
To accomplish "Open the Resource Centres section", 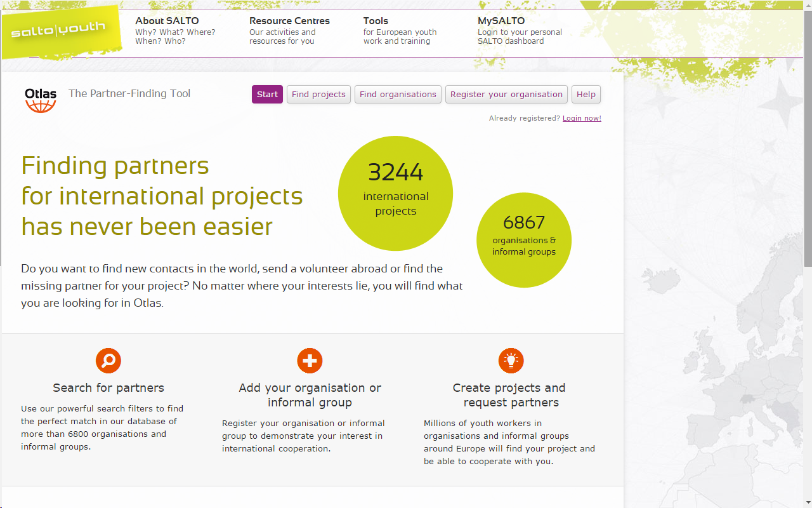I will point(289,20).
